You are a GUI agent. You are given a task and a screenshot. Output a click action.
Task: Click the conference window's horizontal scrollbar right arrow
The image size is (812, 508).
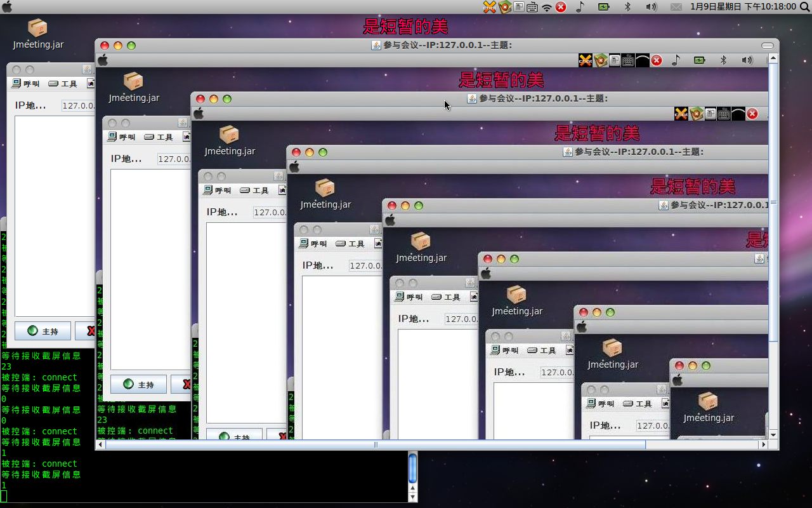(764, 445)
